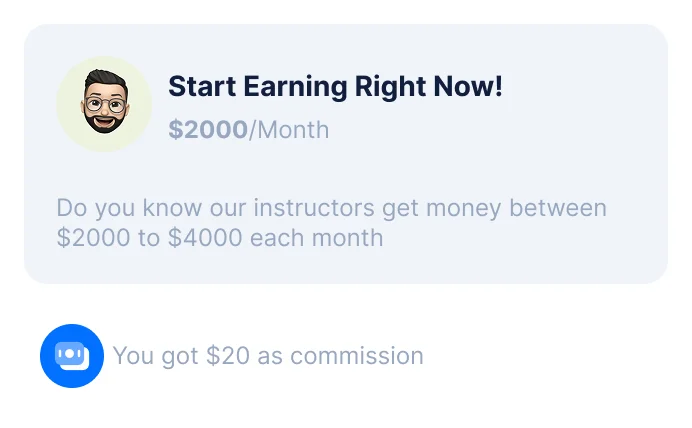Click the "You got $20 as commission" notification

coord(267,356)
